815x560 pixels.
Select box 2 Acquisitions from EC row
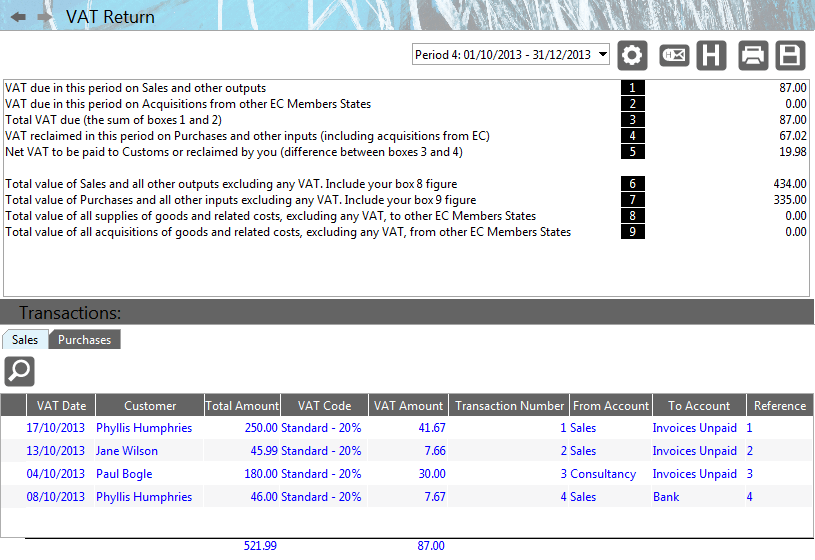click(405, 104)
